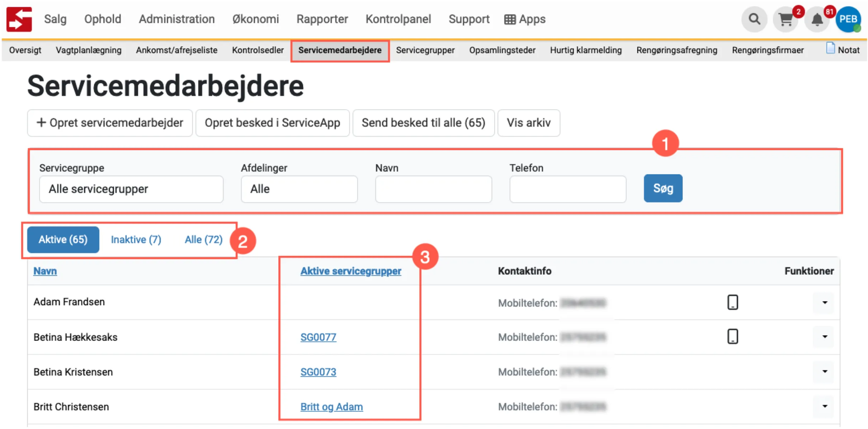Open the shopping cart with 2 items
The width and height of the screenshot is (868, 429).
pyautogui.click(x=786, y=19)
